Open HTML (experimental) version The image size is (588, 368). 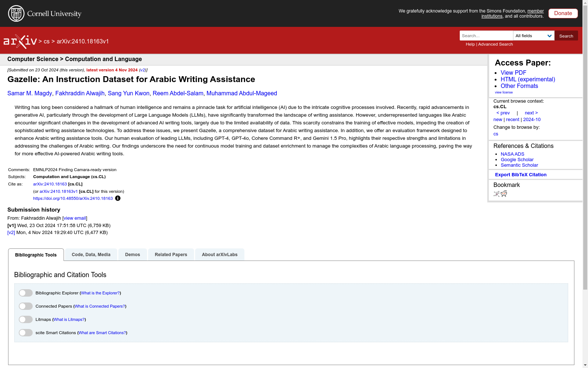click(528, 79)
